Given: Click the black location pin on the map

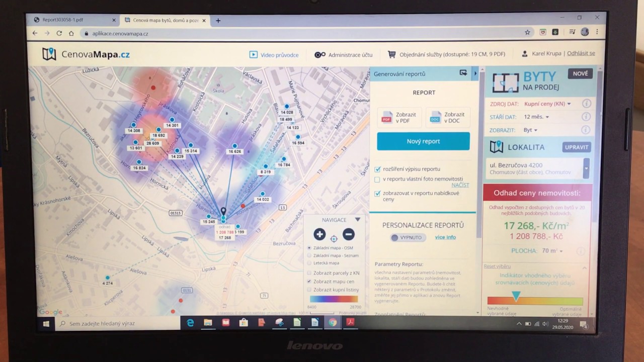Looking at the screenshot, I should [x=223, y=212].
